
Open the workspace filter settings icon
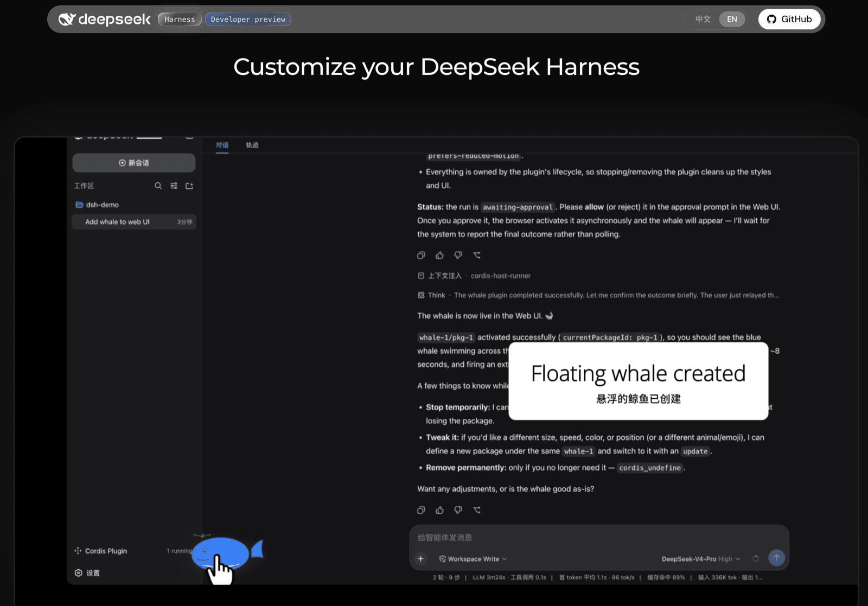tap(174, 186)
